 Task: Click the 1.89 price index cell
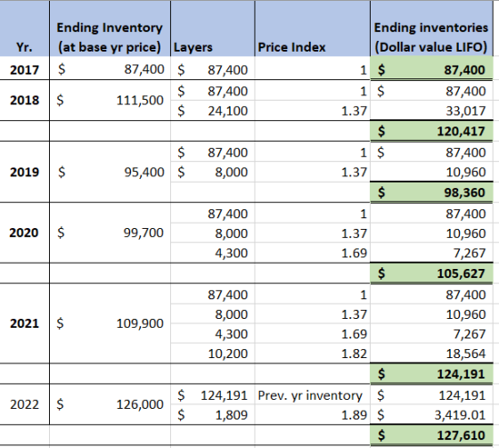[313, 414]
